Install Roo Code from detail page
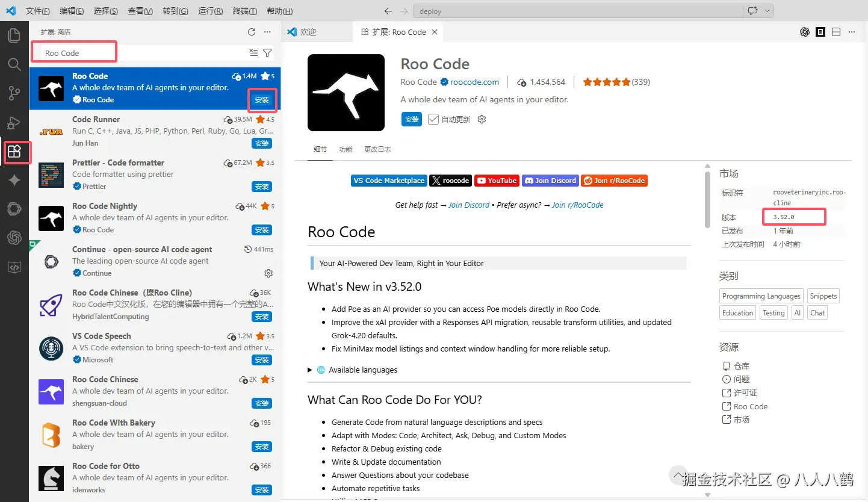 click(x=412, y=119)
